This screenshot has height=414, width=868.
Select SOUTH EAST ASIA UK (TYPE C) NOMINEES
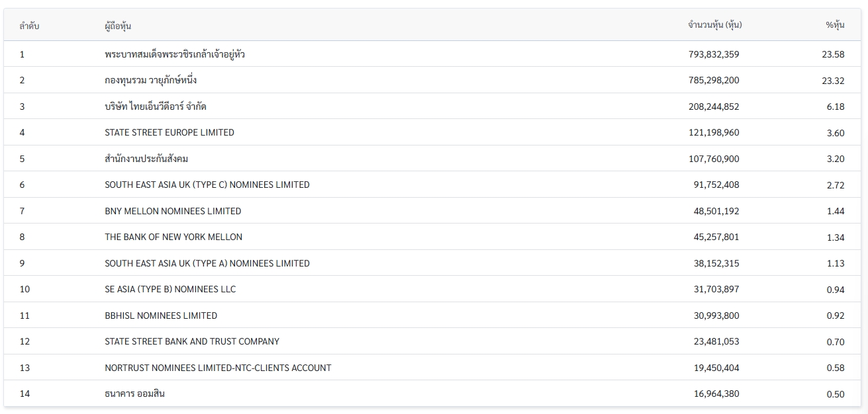click(x=207, y=185)
